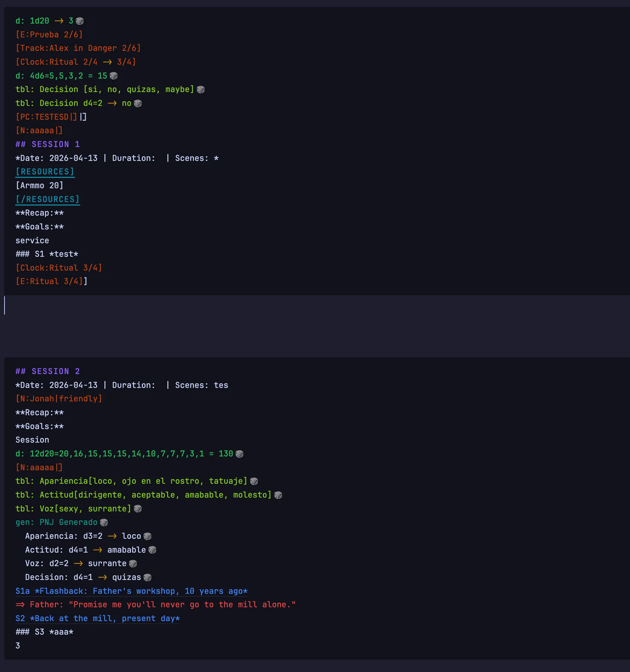Click the 'Session' text line in Session 2
Screen dimensions: 630x672
pyautogui.click(x=32, y=440)
